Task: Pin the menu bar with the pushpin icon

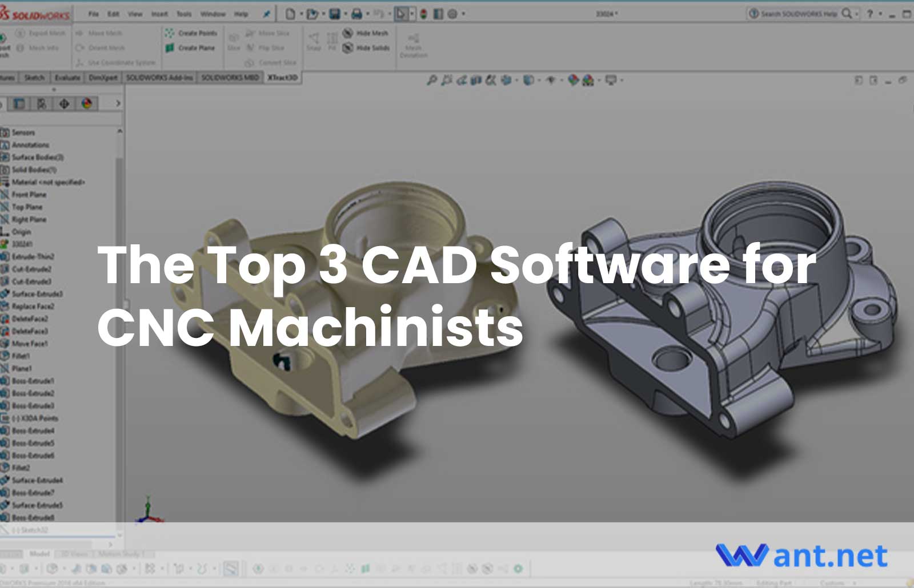Action: coord(266,14)
